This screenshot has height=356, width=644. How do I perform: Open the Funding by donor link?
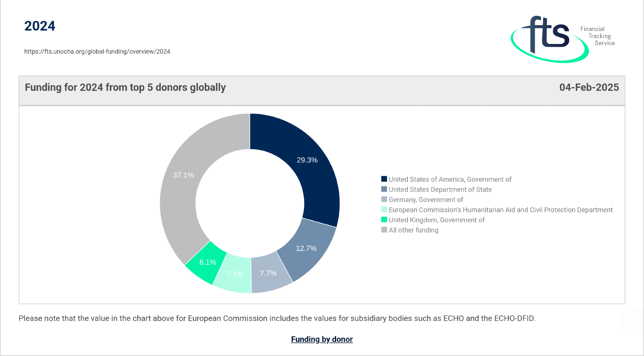[x=322, y=339]
